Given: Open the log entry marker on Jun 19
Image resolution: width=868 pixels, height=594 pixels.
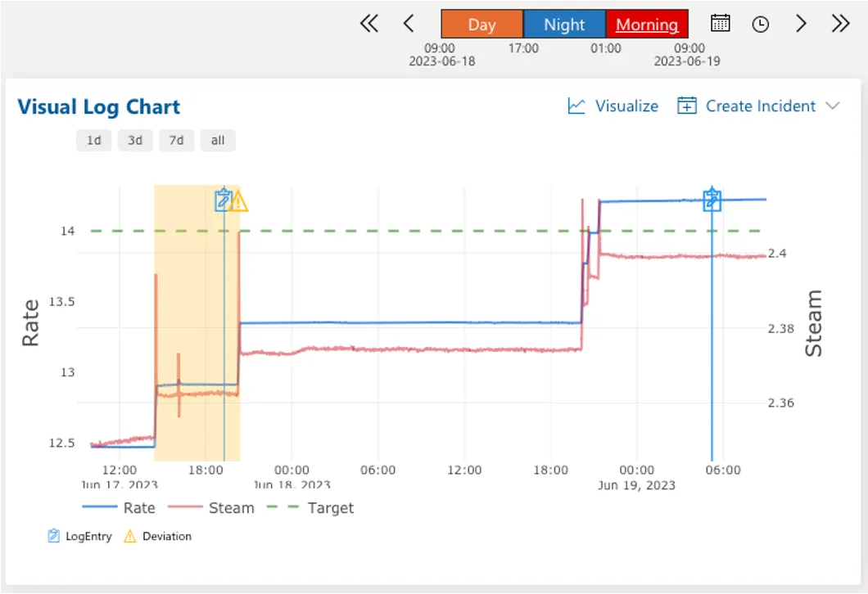Looking at the screenshot, I should [712, 200].
